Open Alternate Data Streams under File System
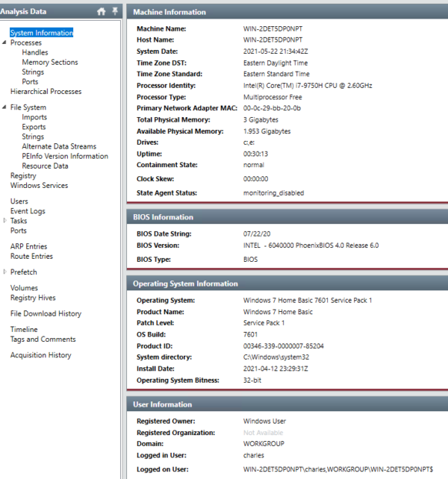This screenshot has width=448, height=479. [59, 147]
